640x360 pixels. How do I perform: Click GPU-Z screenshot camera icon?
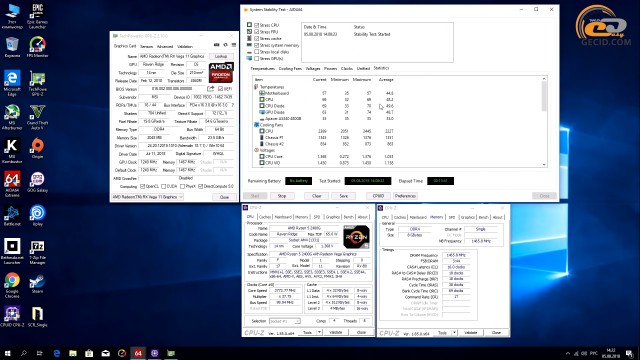pyautogui.click(x=216, y=45)
